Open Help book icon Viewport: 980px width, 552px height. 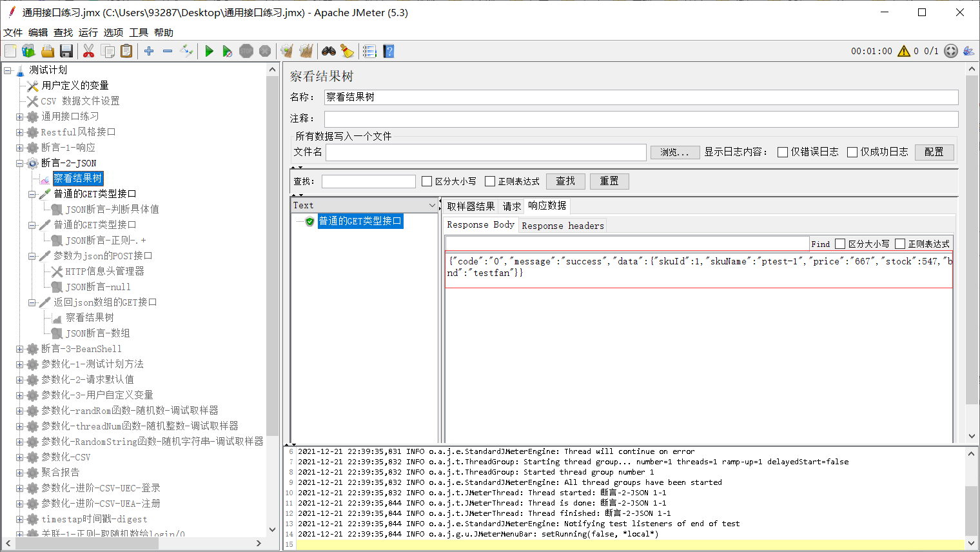(388, 51)
